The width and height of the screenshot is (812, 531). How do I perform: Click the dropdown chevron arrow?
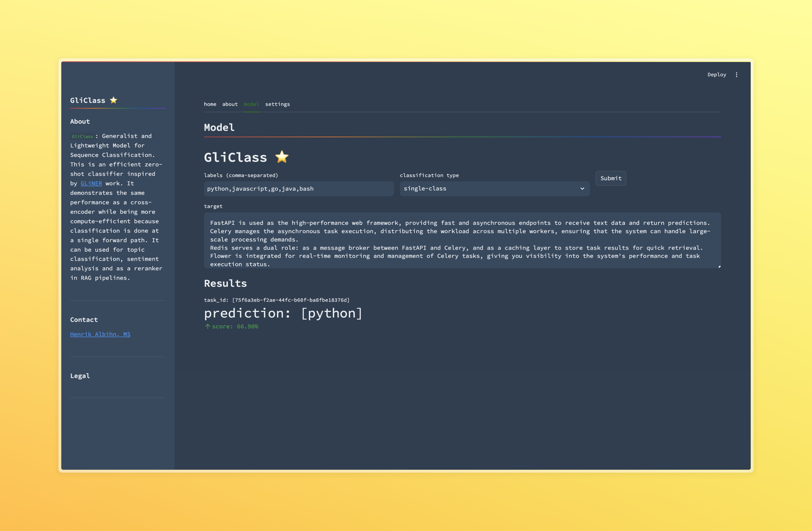click(x=582, y=189)
